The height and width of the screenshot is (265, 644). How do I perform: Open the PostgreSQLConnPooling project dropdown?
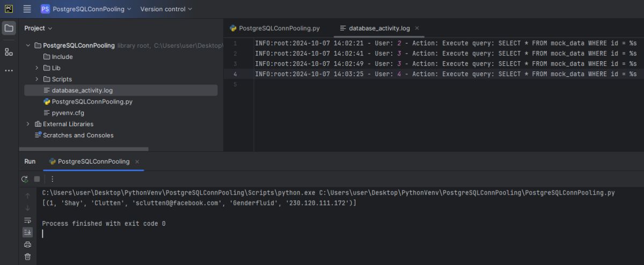92,9
